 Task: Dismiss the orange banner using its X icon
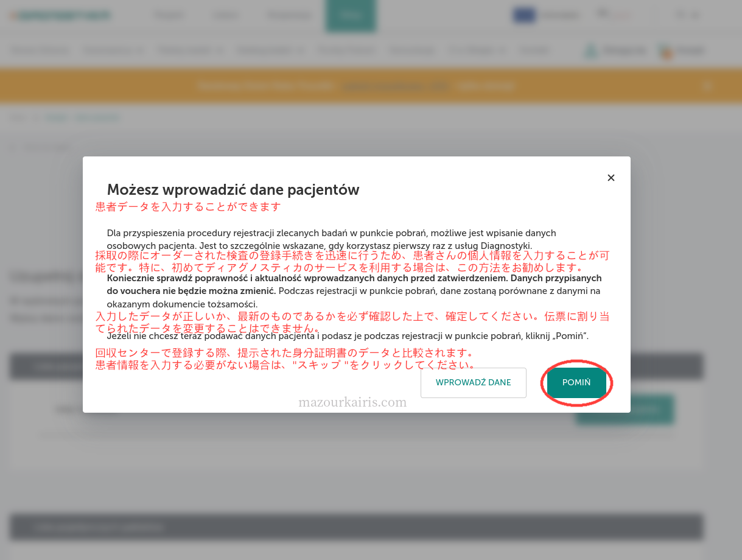(707, 85)
